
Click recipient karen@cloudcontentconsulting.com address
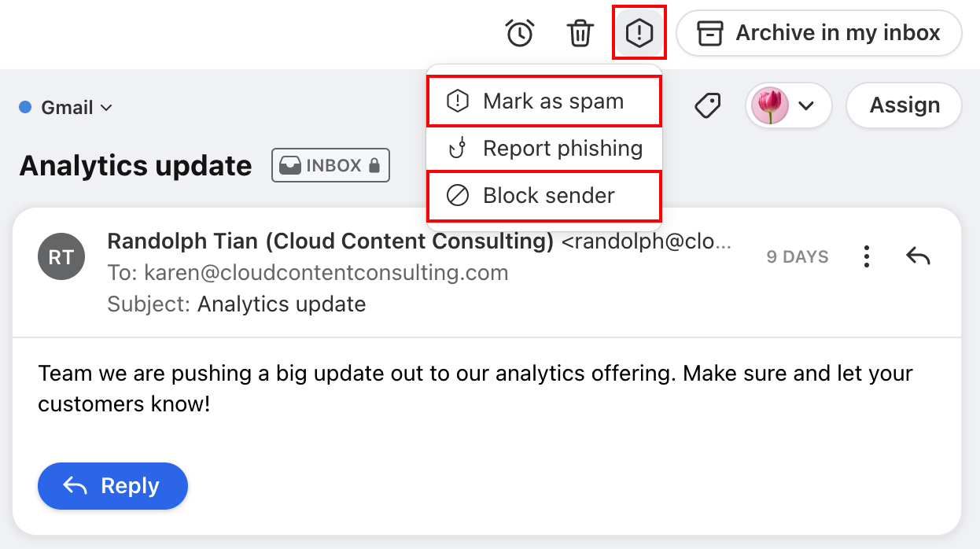[326, 273]
